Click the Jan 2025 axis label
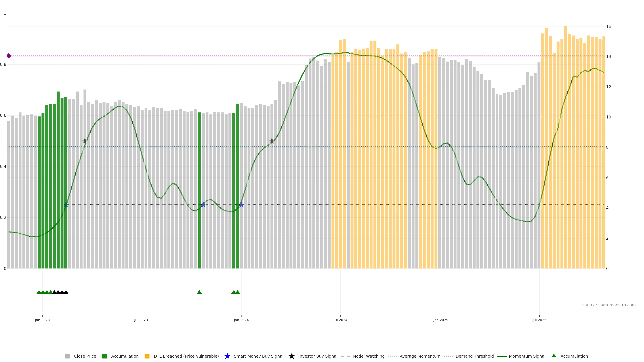This screenshot has height=362, width=644. 441,320
